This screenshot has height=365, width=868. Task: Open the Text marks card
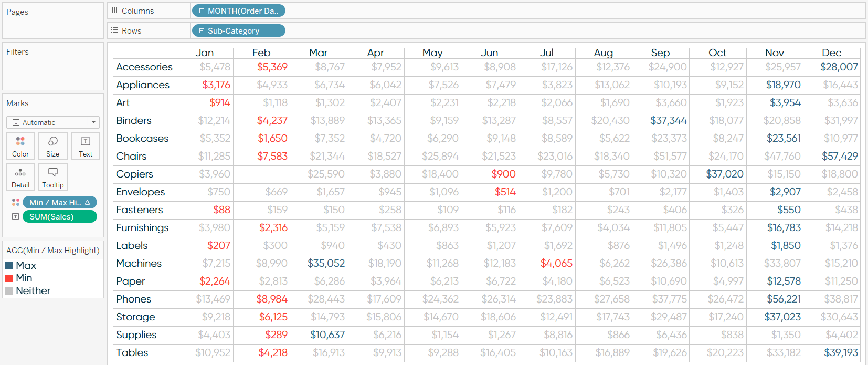86,146
